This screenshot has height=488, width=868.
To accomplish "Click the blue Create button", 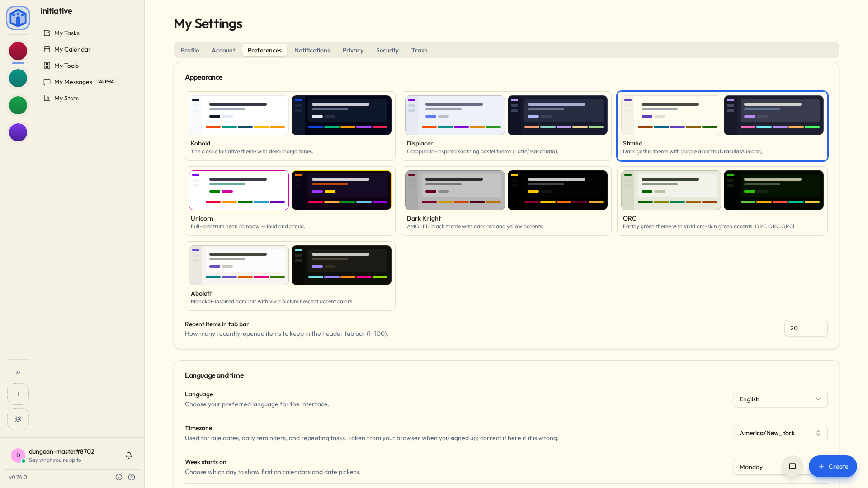I will (833, 466).
